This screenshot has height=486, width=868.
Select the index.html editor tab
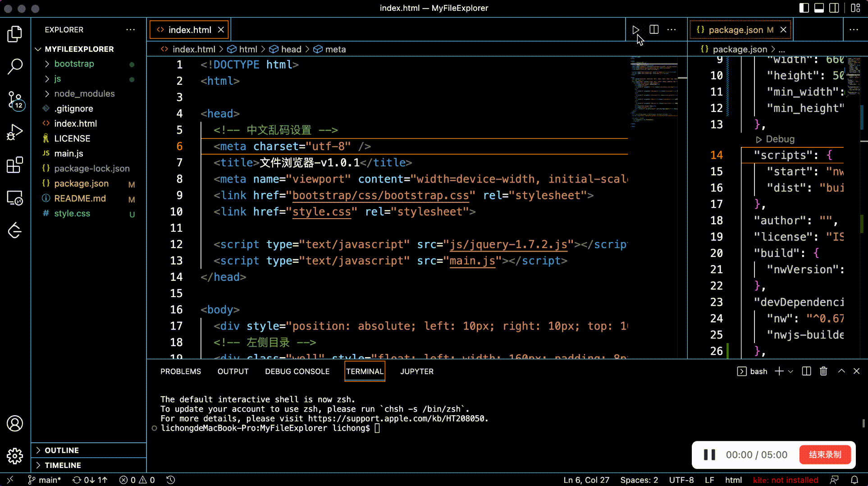[189, 30]
